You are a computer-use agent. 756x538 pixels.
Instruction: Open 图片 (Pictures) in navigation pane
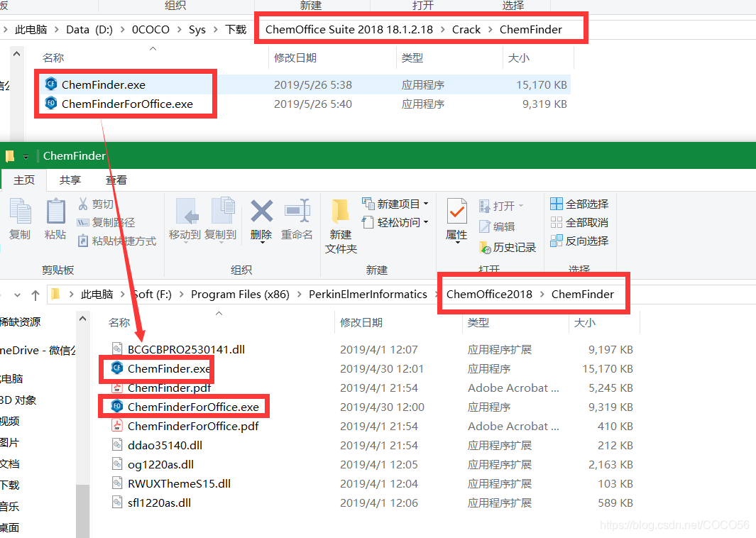tap(10, 443)
